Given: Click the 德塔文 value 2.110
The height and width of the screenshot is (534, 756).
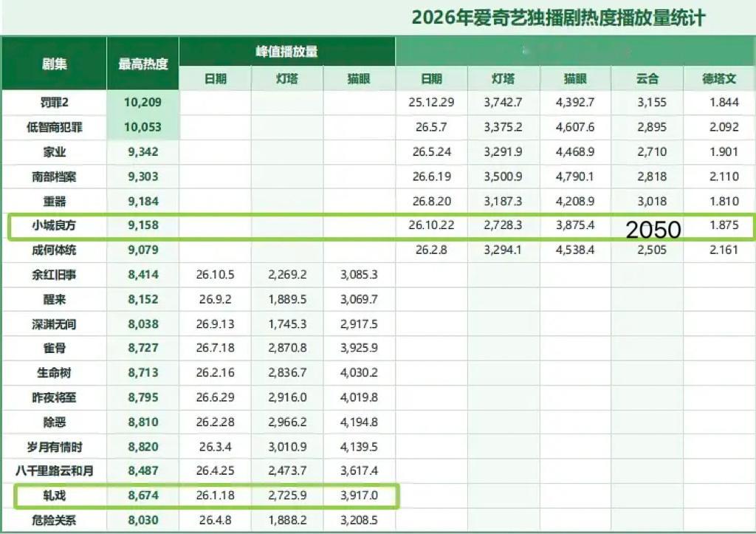Looking at the screenshot, I should [724, 177].
